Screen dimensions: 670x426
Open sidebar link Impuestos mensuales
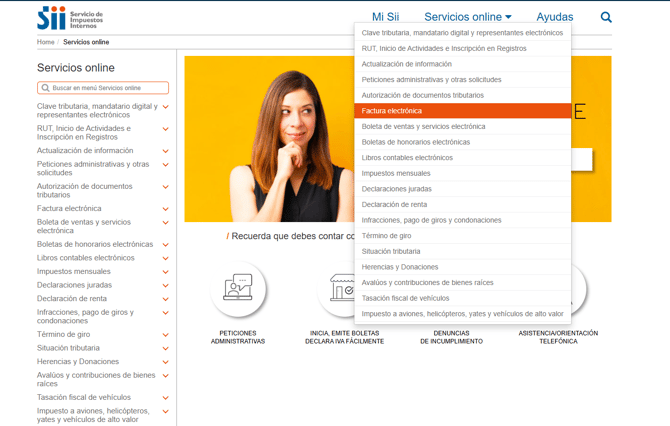73,271
